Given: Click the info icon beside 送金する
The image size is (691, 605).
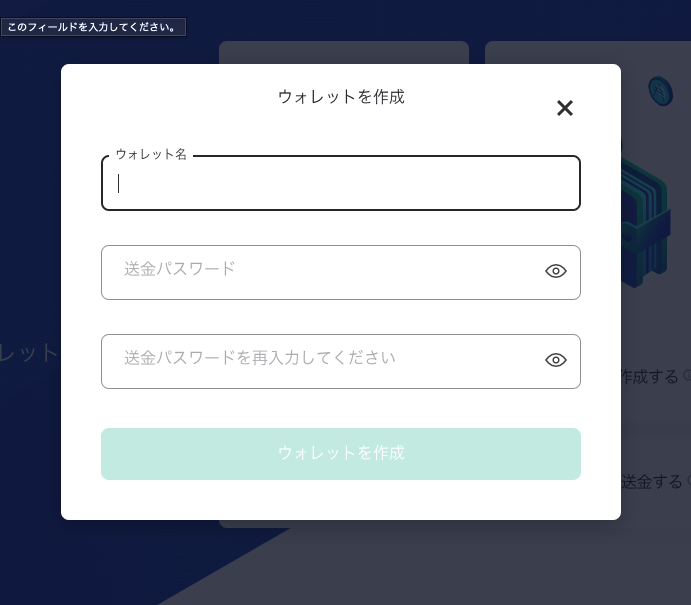Looking at the screenshot, I should click(x=687, y=482).
